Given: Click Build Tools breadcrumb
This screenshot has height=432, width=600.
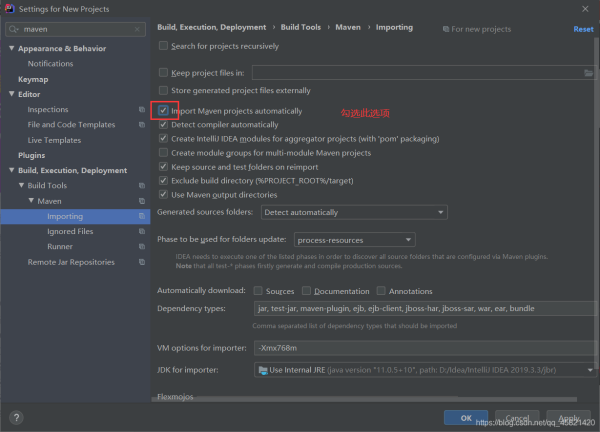Looking at the screenshot, I should pos(301,27).
